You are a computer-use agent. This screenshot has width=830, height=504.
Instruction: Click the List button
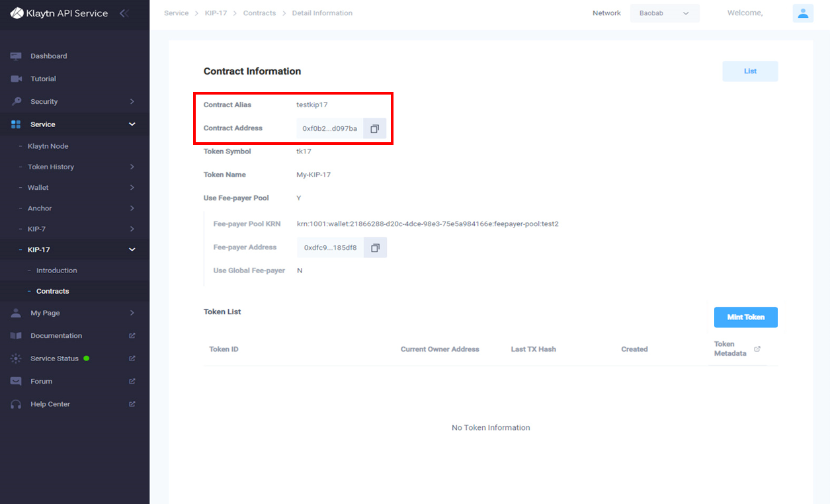click(x=750, y=71)
